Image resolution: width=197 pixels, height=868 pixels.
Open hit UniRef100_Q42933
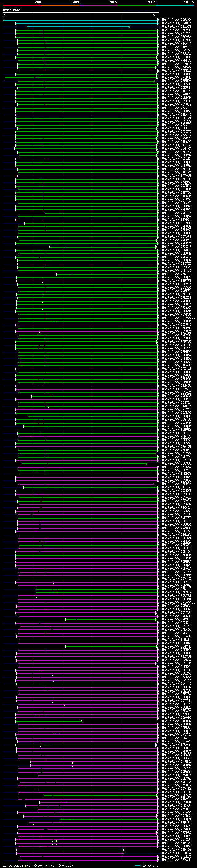coord(177,40)
